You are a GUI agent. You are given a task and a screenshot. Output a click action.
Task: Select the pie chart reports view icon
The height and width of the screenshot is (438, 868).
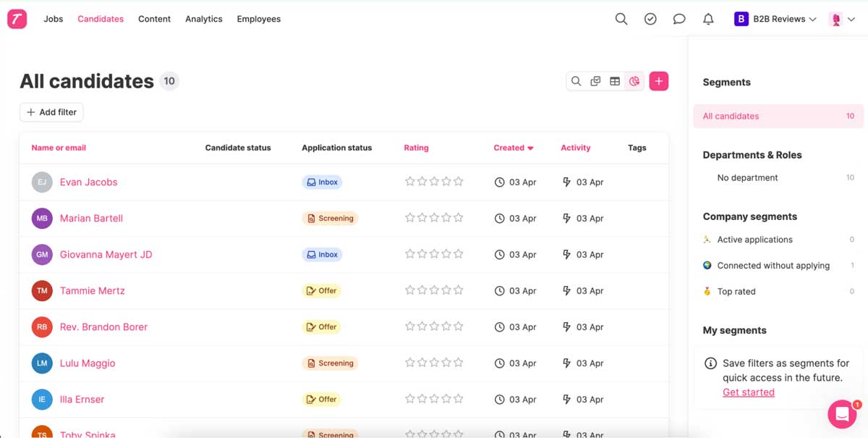[x=634, y=80]
